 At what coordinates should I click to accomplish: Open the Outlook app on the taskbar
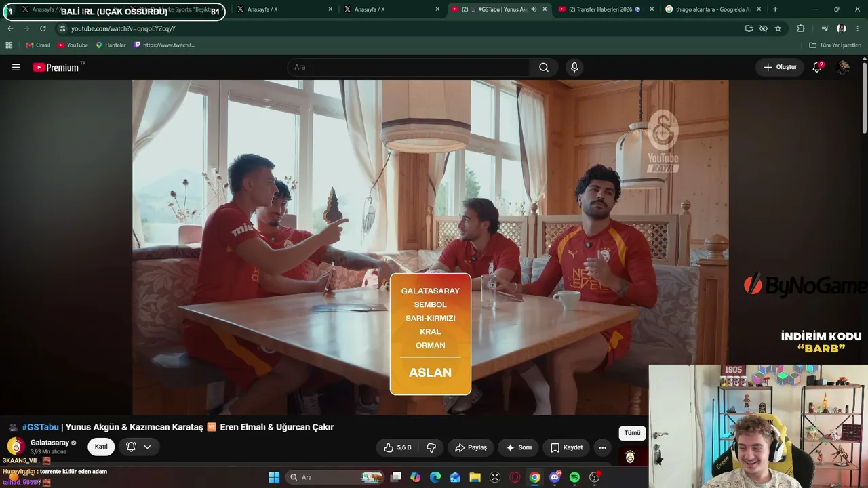coord(455,477)
